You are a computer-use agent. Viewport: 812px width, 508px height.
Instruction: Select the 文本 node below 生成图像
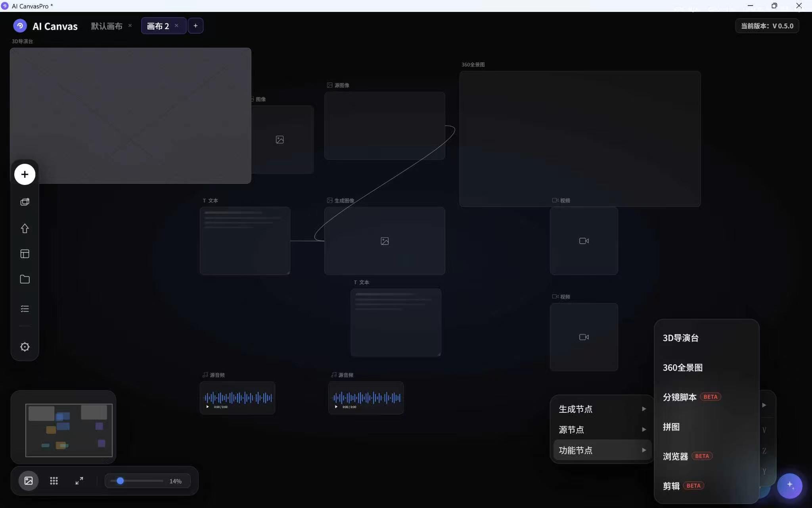click(x=396, y=322)
